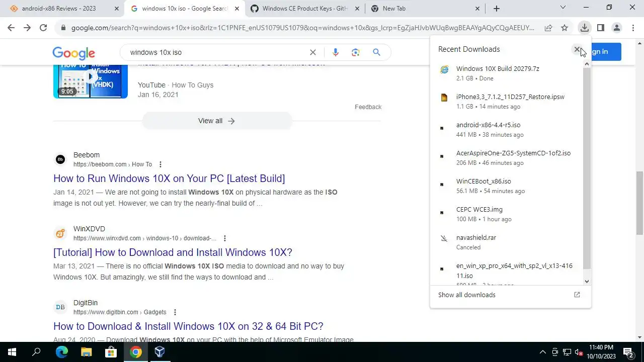
Task: Open File Explorer from taskbar
Action: 86,352
